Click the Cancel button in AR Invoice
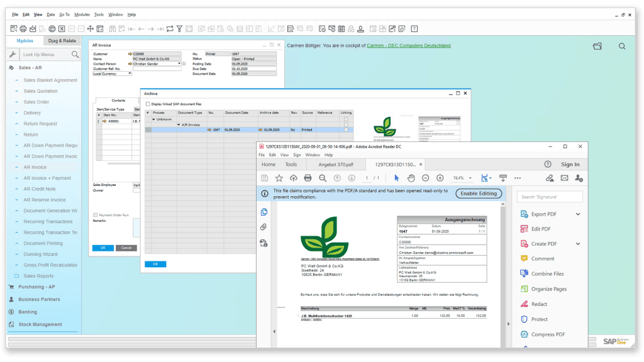644x362 pixels. [126, 248]
